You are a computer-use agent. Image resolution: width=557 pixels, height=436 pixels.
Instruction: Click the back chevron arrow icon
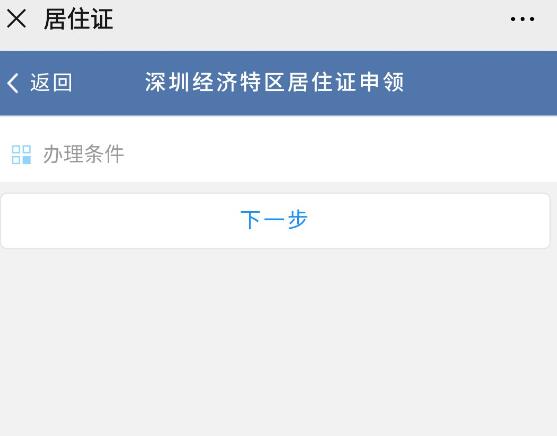click(13, 84)
